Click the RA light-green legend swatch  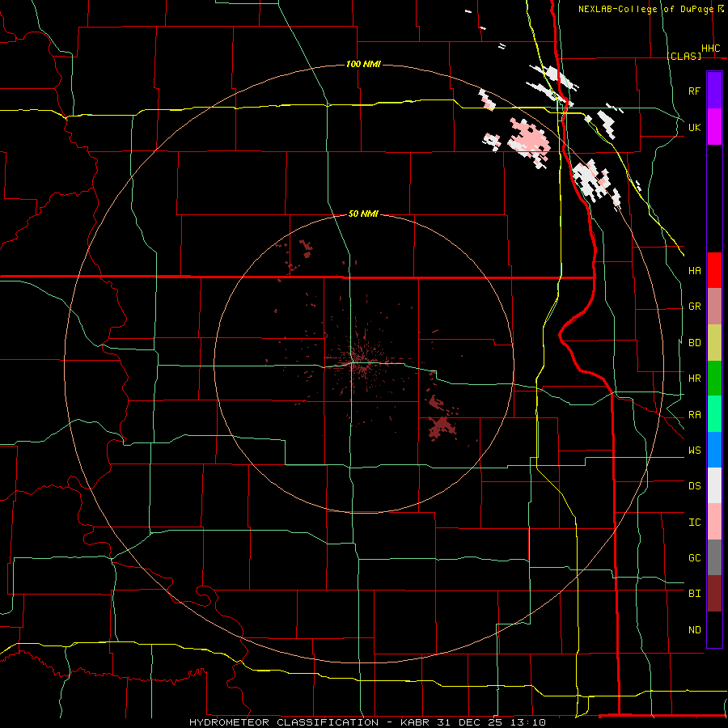(x=714, y=414)
